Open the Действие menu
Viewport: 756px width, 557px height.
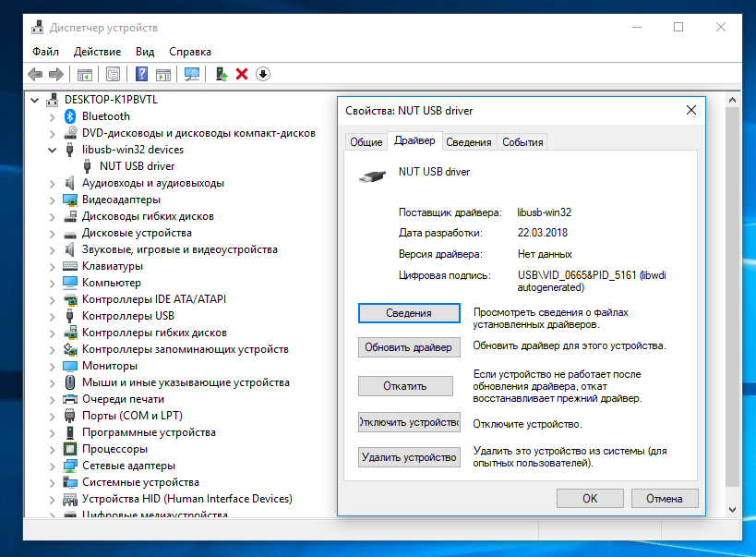97,52
